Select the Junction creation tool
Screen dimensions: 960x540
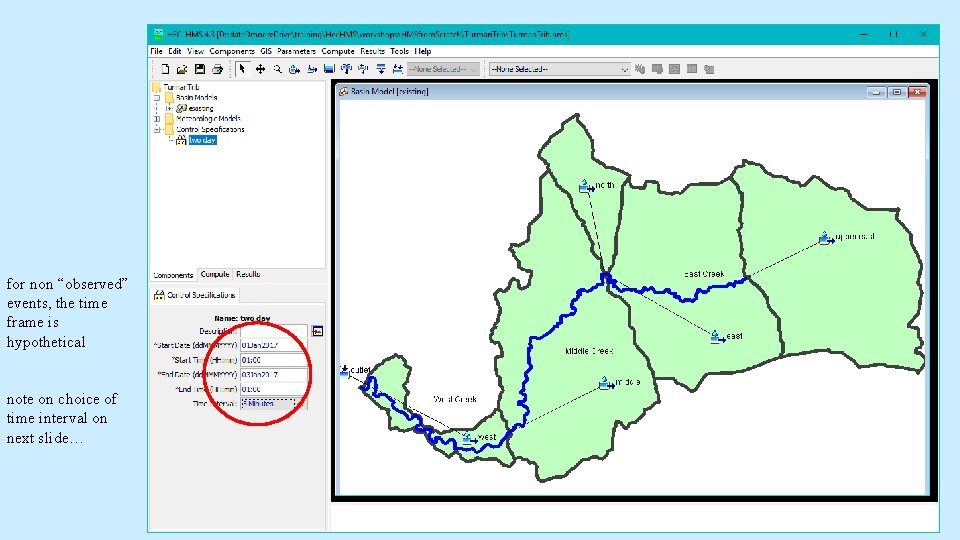coord(346,69)
